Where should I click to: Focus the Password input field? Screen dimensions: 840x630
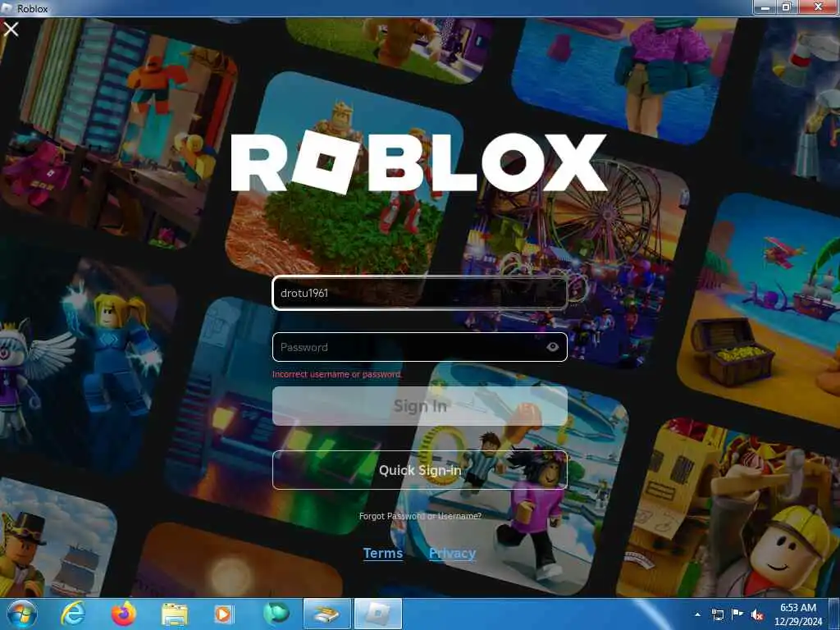[x=419, y=347]
